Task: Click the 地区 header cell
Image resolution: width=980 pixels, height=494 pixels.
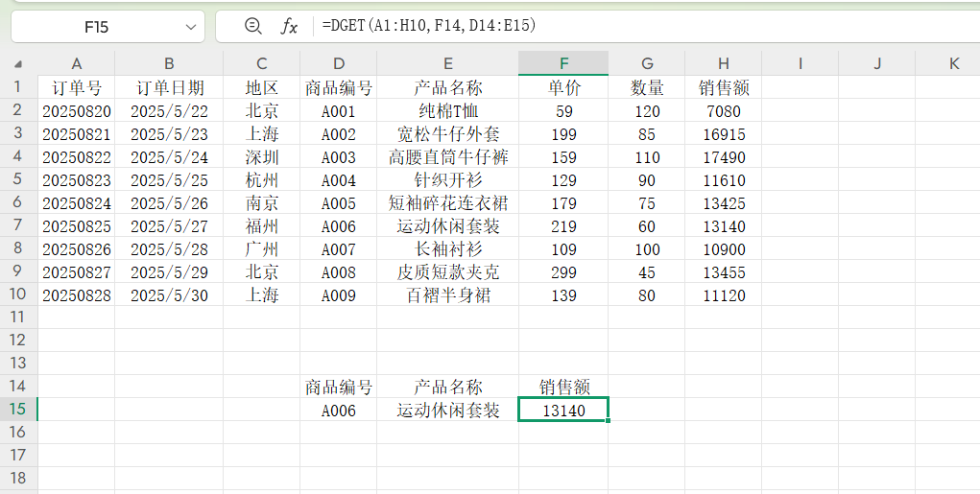Action: (x=261, y=87)
